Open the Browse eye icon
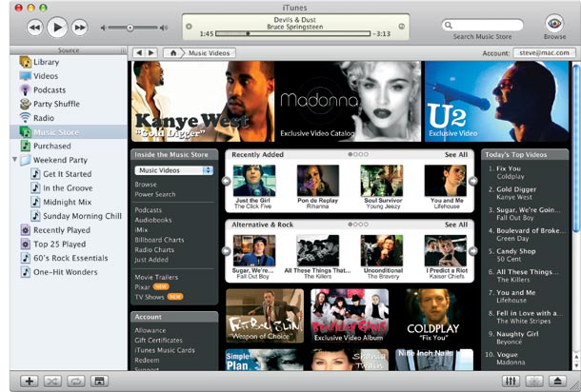Viewport: 581px width, 392px height. 554,24
